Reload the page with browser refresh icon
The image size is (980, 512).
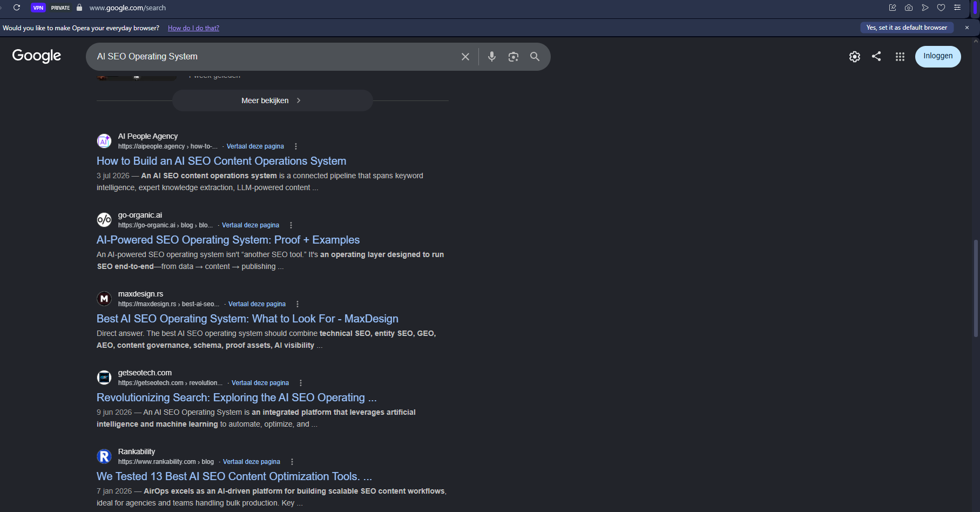pyautogui.click(x=17, y=8)
